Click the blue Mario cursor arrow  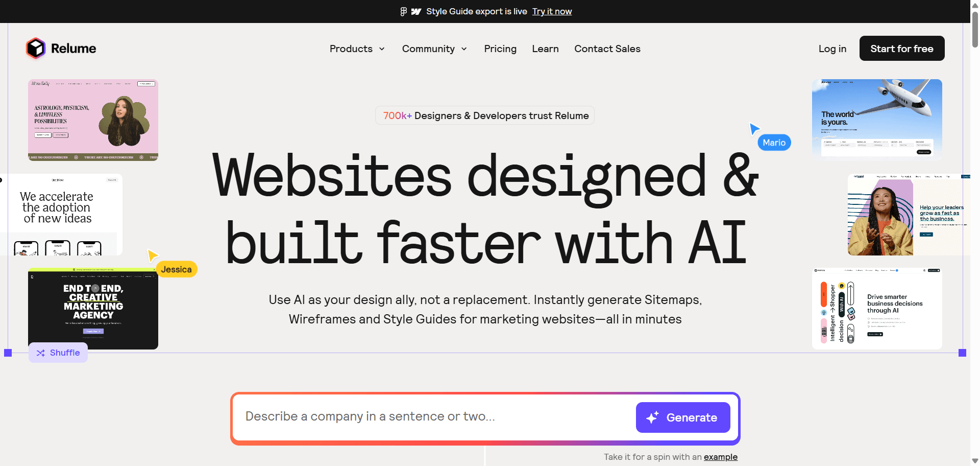(754, 128)
